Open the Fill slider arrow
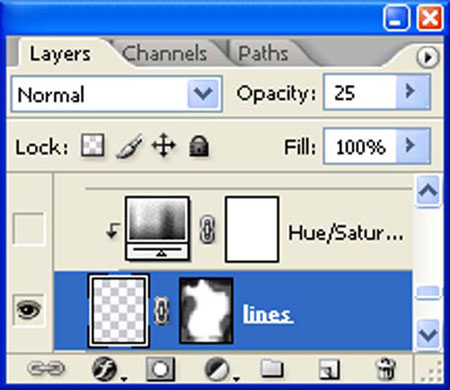Screen dimensions: 450x390 (x=413, y=146)
